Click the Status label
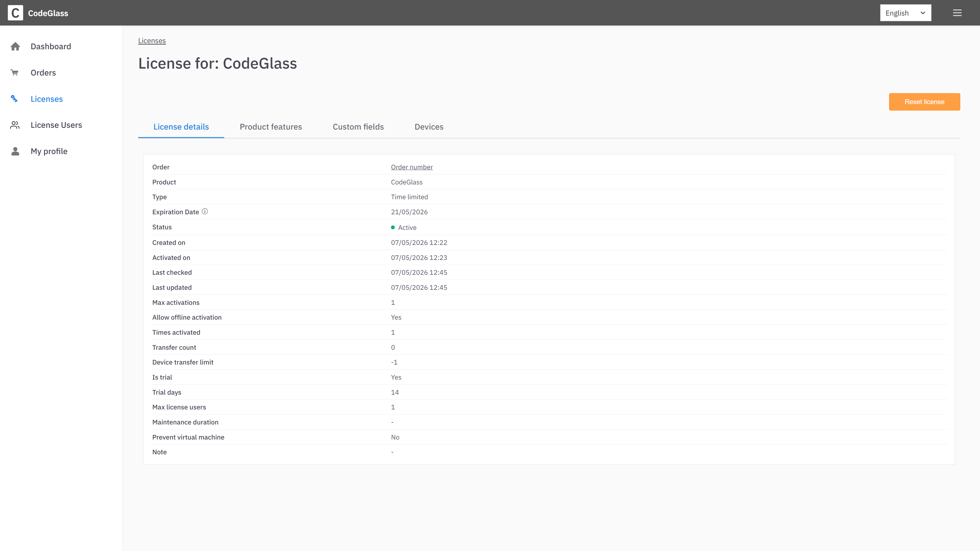This screenshot has height=551, width=980. (x=162, y=227)
